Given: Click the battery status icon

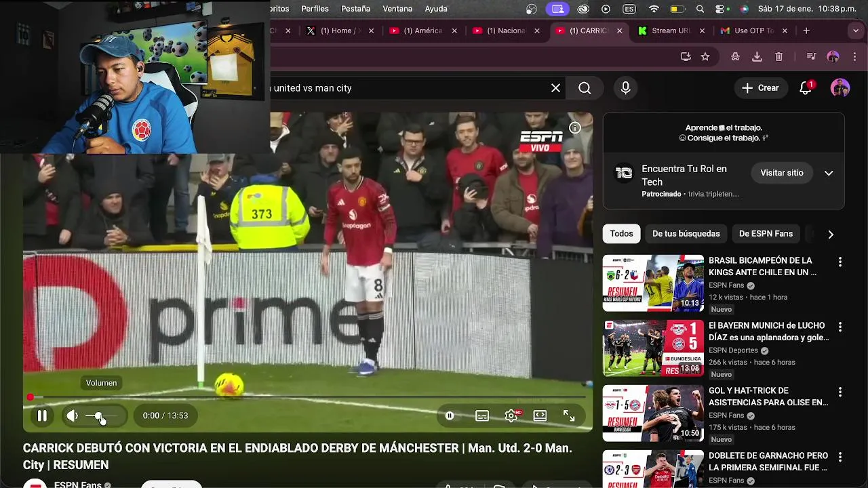Looking at the screenshot, I should (x=677, y=9).
